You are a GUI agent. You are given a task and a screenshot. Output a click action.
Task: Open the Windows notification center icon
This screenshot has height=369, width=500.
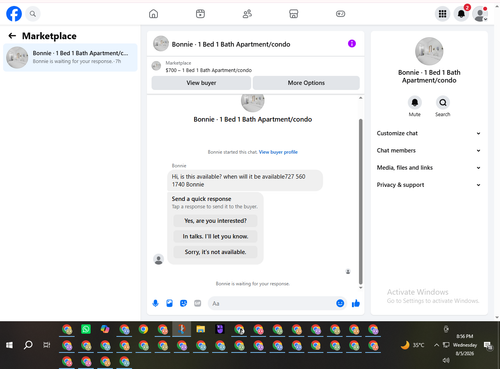tap(489, 345)
